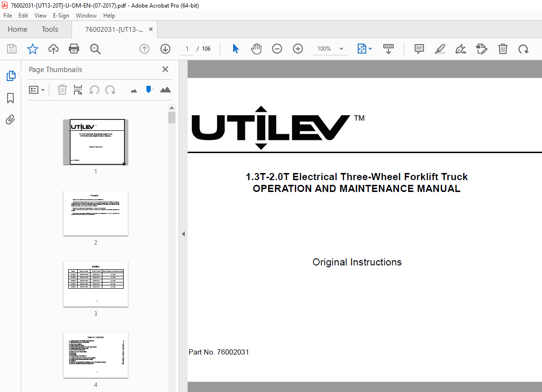Open the File menu

coord(8,16)
